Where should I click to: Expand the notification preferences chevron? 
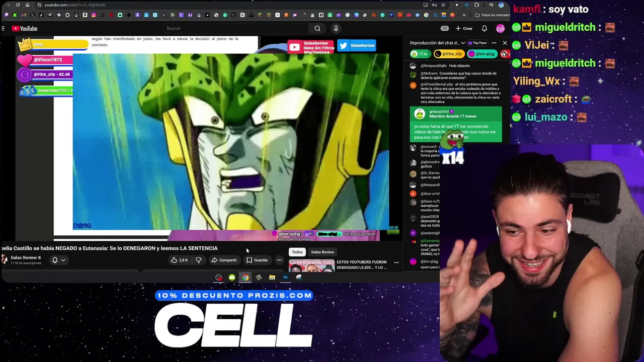point(63,260)
